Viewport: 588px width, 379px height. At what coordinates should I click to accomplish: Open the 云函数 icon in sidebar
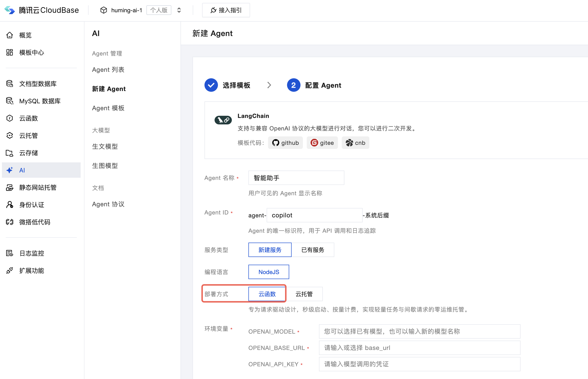point(10,118)
